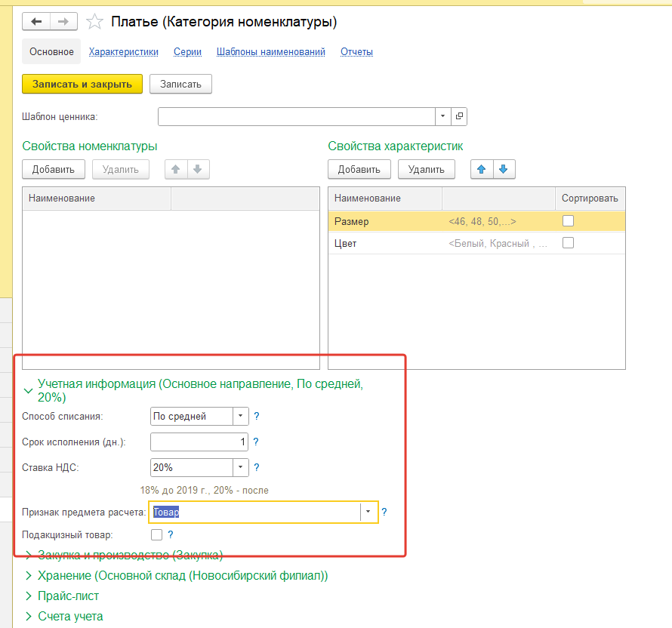Screen dimensions: 672x628
Task: Click Наименование header in Свойства характеристик table
Action: 385,199
